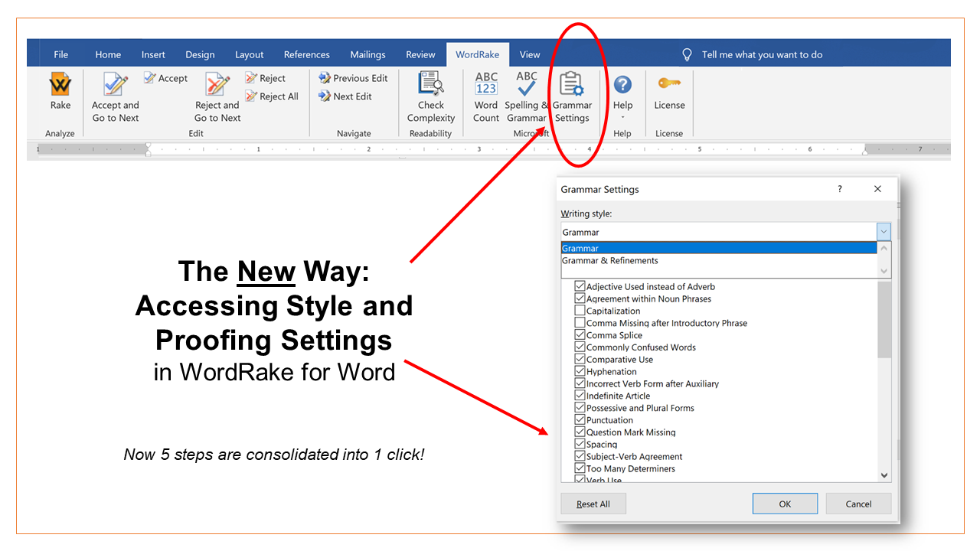
Task: Open Grammar Settings from ribbon
Action: [572, 97]
